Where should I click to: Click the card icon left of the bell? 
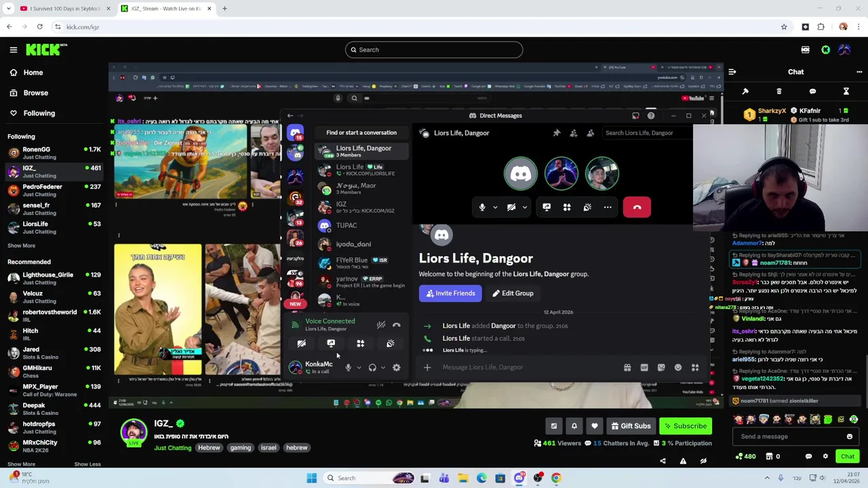(553, 426)
